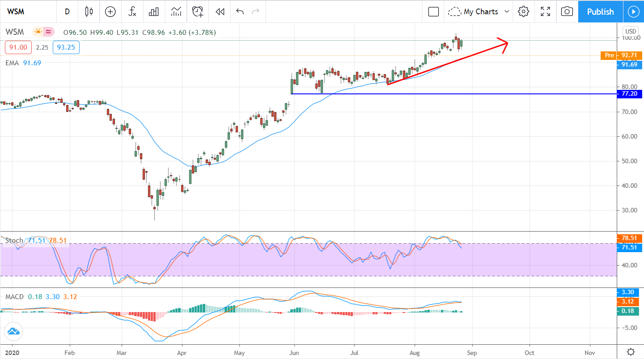Open the Financials bar chart icon

[x=154, y=12]
